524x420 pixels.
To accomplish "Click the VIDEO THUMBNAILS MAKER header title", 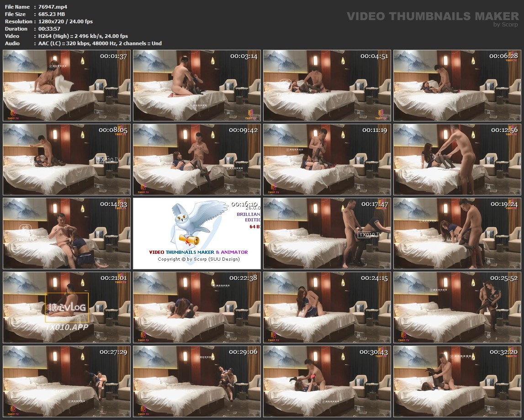I will (432, 16).
